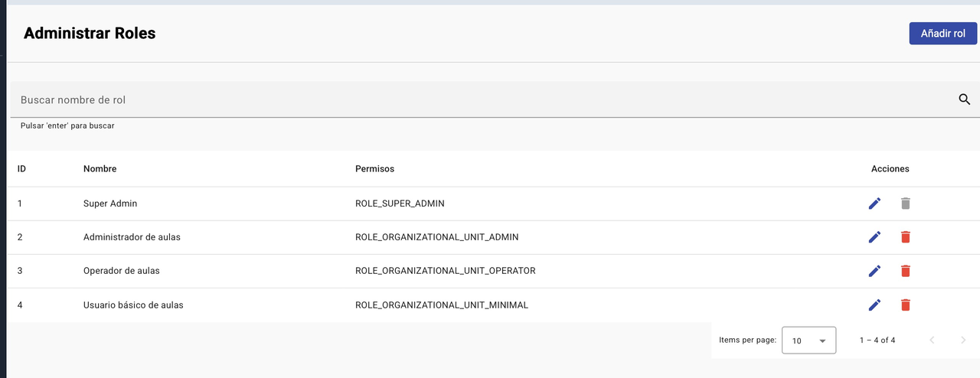
Task: Go to the previous page of roles
Action: [x=932, y=341]
